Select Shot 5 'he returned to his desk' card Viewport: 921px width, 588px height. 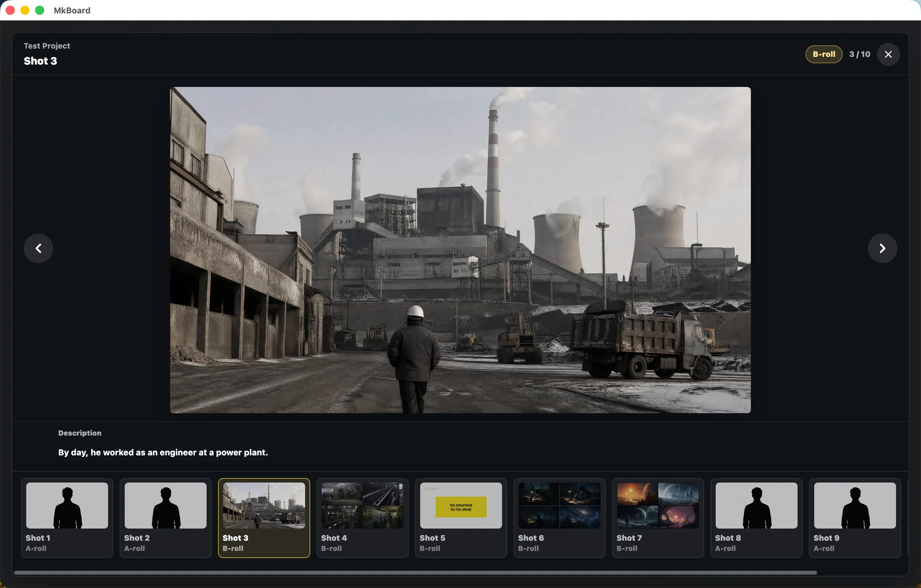(x=461, y=518)
